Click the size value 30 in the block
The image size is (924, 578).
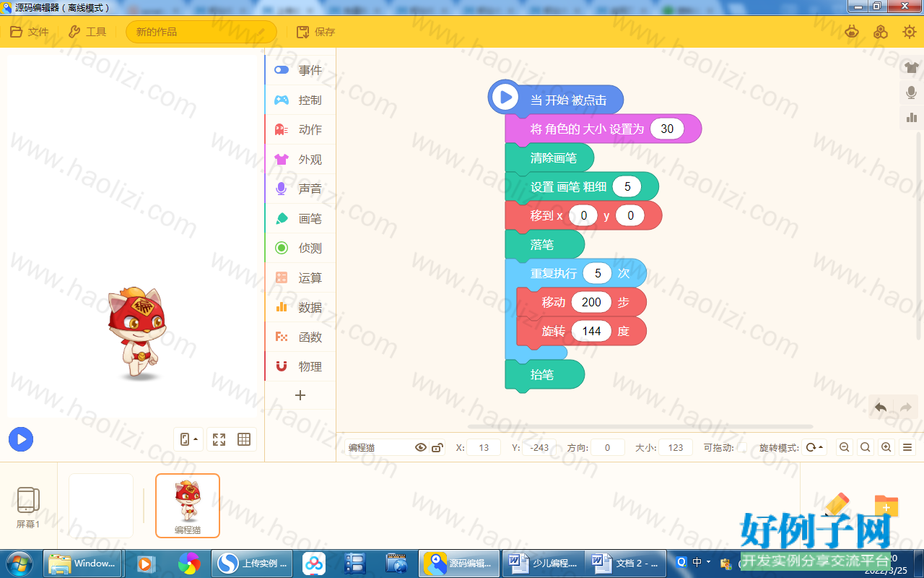tap(667, 129)
